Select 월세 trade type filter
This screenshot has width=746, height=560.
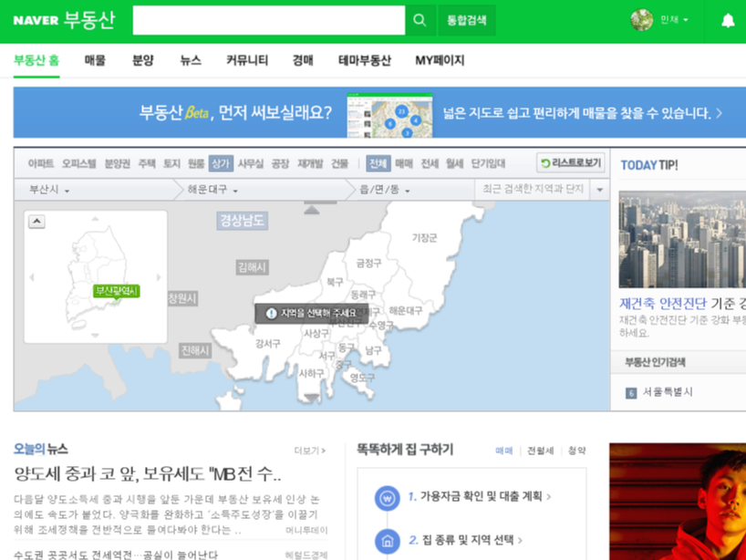coord(454,163)
